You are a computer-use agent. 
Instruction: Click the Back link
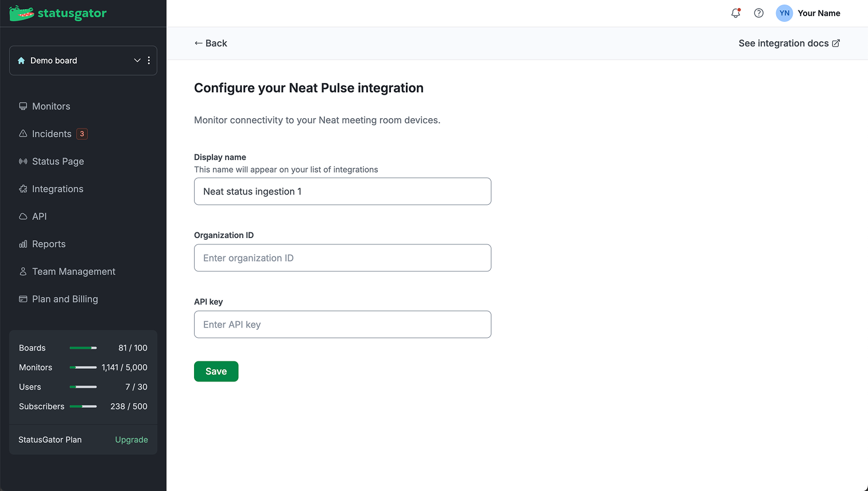(211, 43)
